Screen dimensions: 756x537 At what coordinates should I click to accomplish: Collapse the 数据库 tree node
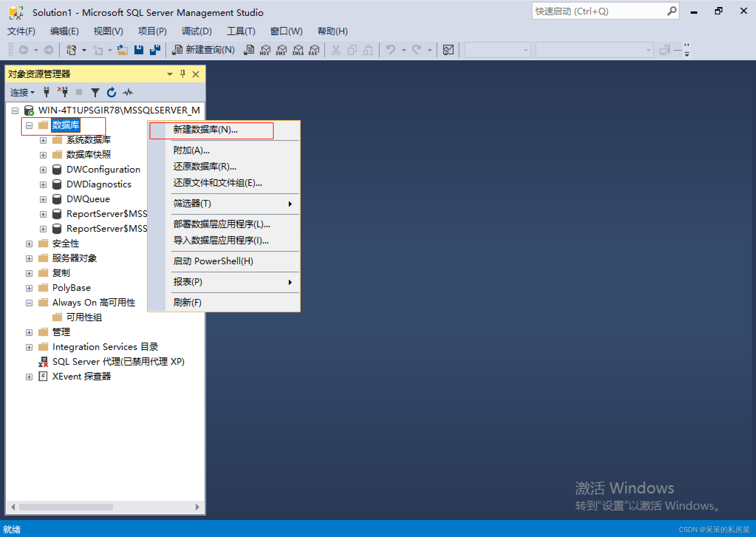tap(29, 126)
